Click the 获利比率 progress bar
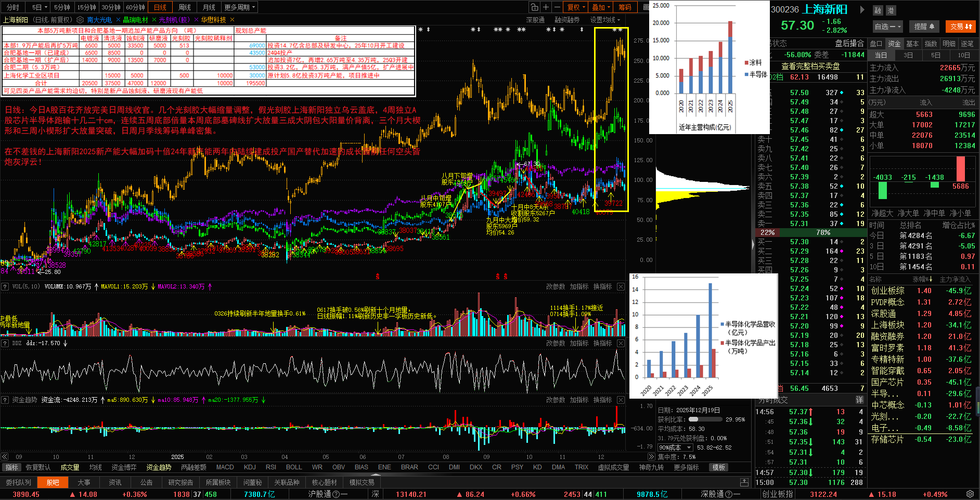980x500 pixels. 705,419
